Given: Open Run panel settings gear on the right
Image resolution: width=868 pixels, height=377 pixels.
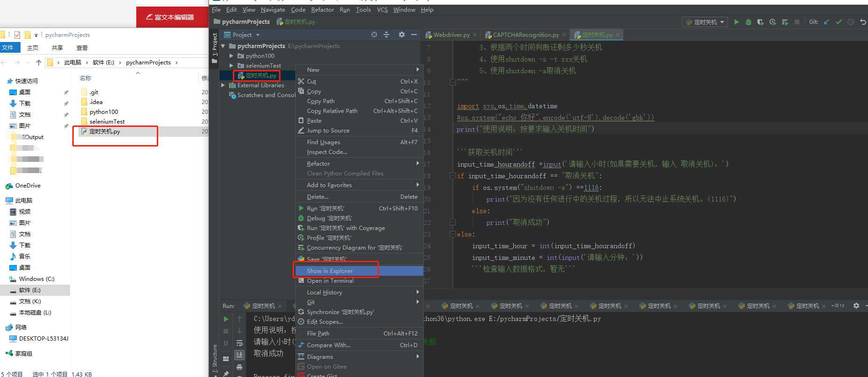Looking at the screenshot, I should pyautogui.click(x=856, y=306).
